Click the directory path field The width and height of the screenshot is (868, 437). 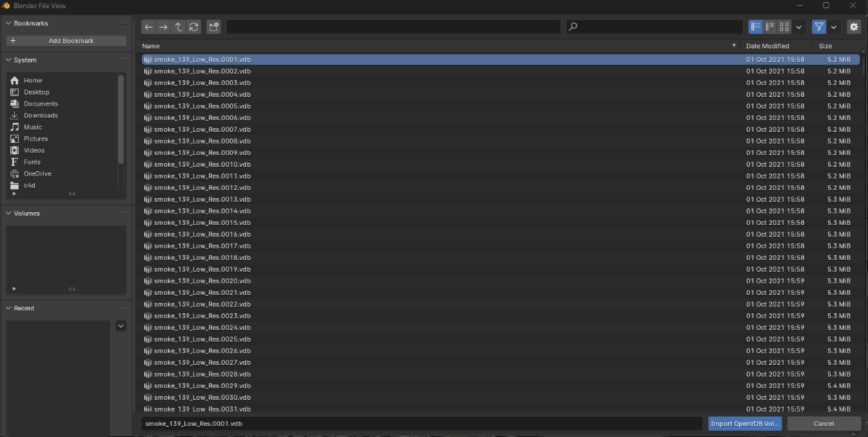coord(393,27)
